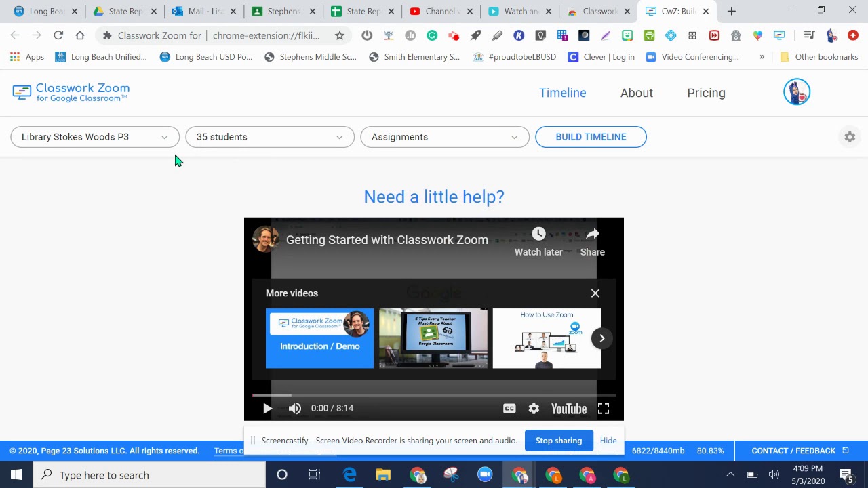Open CONTACT / FEEDBACK link
Image resolution: width=868 pixels, height=488 pixels.
pyautogui.click(x=800, y=451)
